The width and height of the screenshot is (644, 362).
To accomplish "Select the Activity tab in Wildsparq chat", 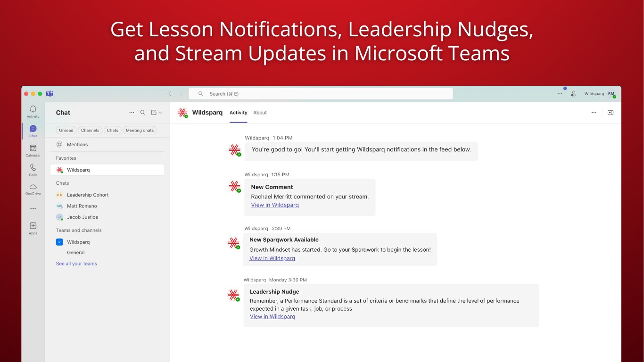I will coord(239,113).
